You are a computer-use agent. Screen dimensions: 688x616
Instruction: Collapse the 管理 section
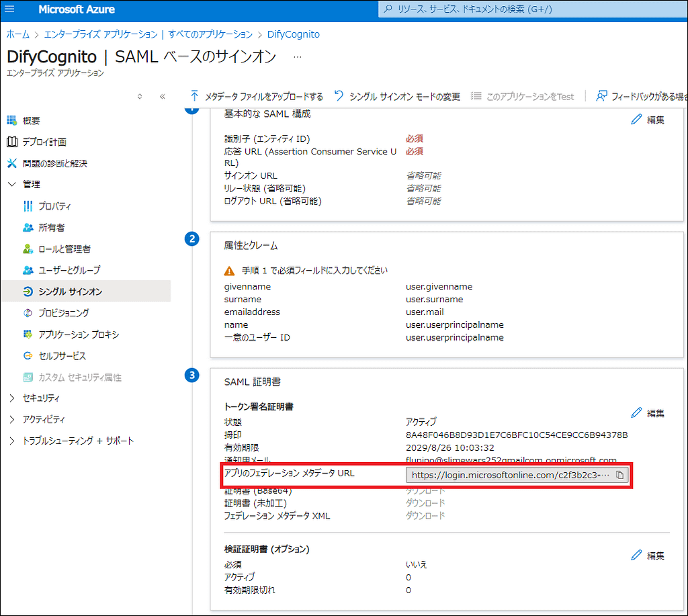click(12, 184)
